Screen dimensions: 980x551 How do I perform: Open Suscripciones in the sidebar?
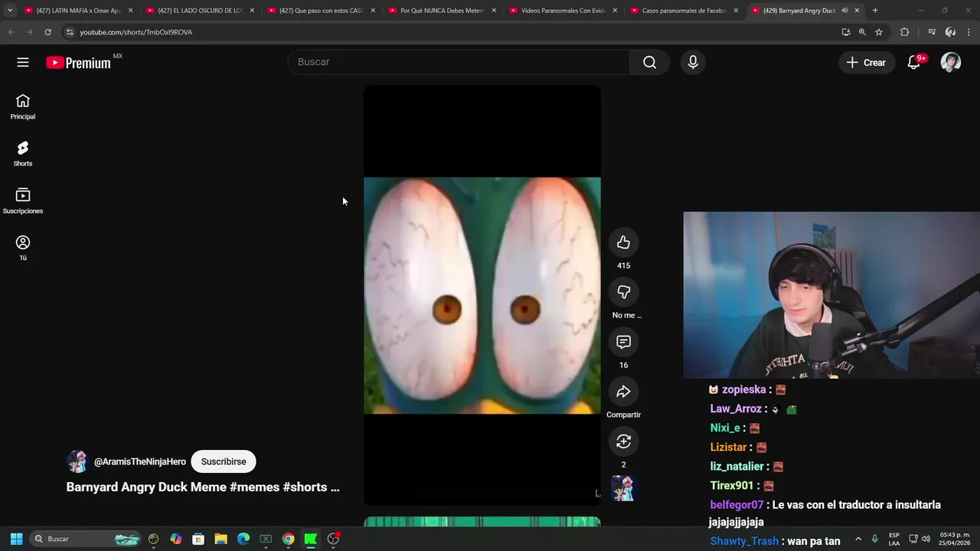tap(23, 201)
